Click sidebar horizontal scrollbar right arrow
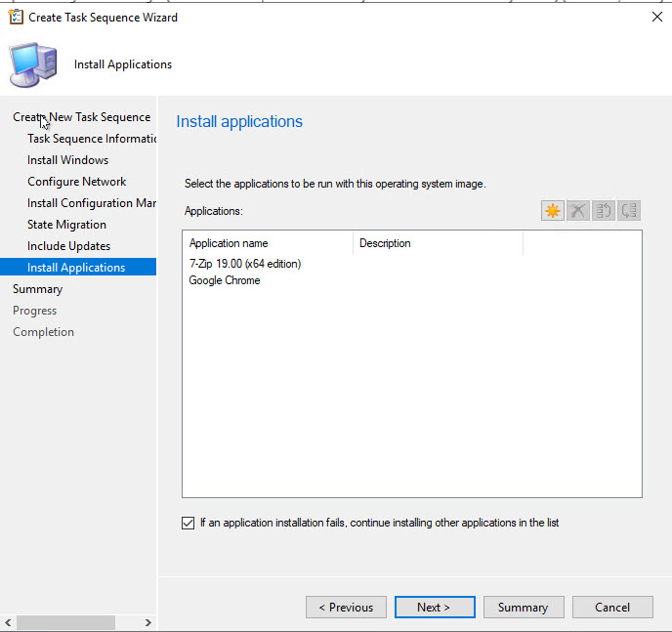 (x=148, y=622)
